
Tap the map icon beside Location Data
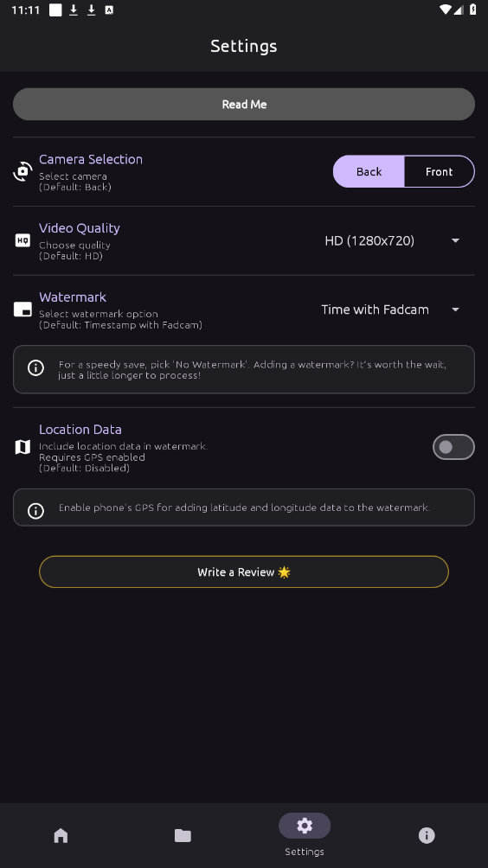pos(22,447)
